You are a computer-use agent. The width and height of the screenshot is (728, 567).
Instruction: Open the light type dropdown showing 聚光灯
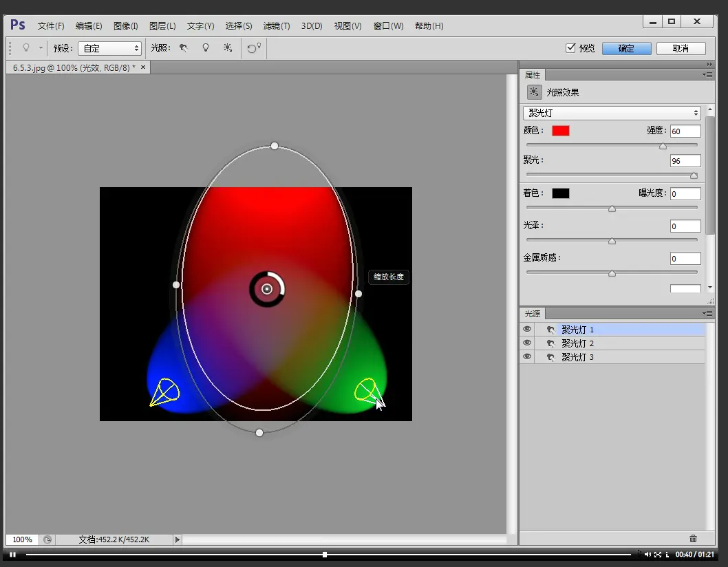pyautogui.click(x=612, y=113)
